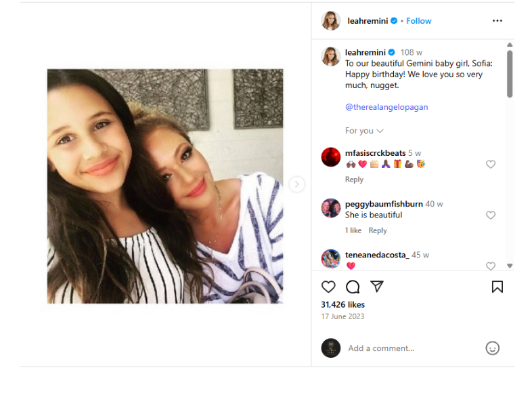
Task: Like teneanedacosta_ comment heart
Action: (x=491, y=266)
